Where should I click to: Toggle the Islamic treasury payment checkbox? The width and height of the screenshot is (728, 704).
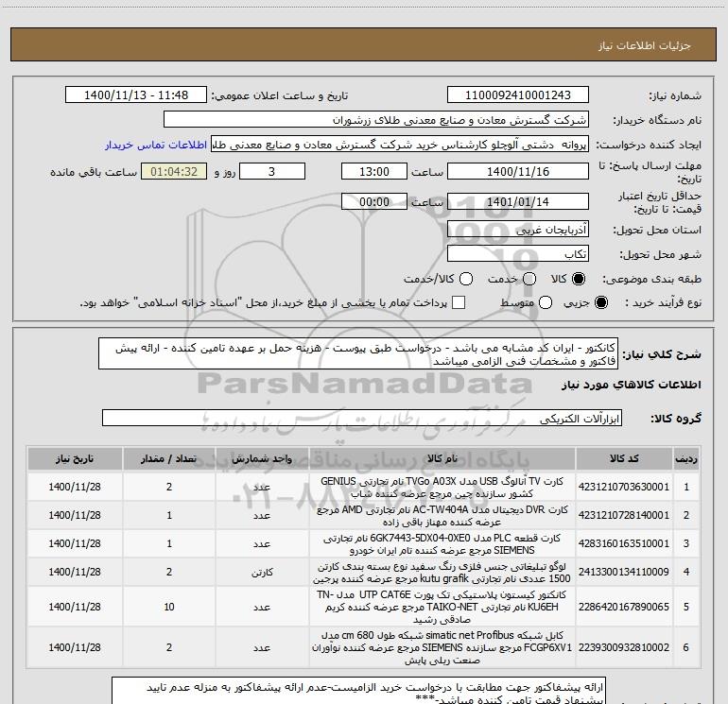pos(459,302)
